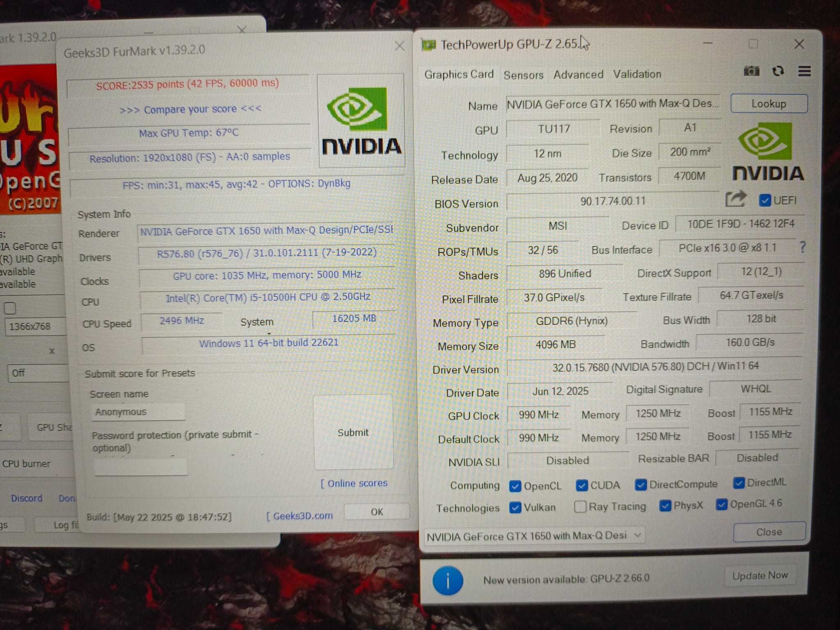Click the GPU-Z refresh icon

(x=778, y=71)
